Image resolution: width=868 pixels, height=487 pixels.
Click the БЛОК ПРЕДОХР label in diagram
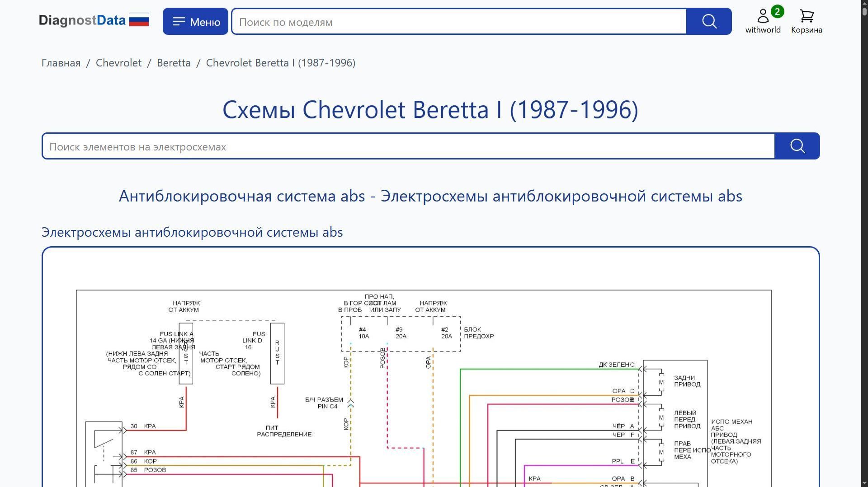(479, 333)
